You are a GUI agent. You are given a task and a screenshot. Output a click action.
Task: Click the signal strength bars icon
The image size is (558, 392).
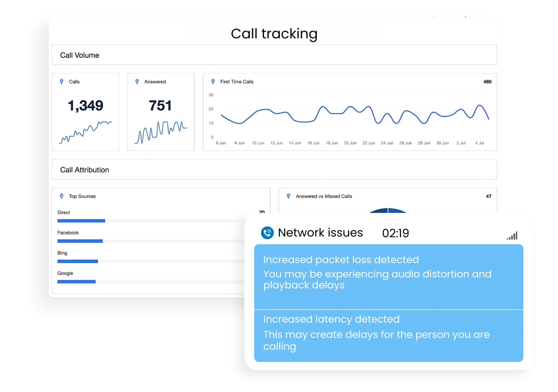[x=512, y=236]
